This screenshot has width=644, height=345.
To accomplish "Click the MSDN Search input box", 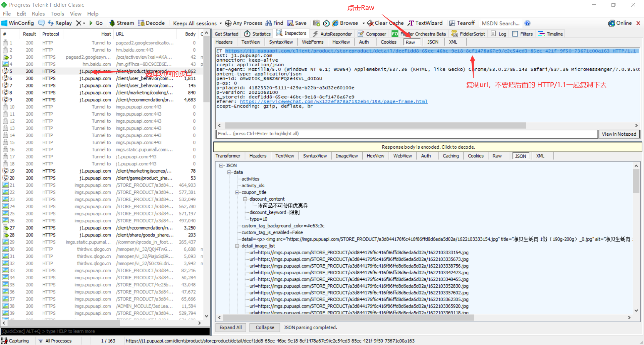I will coord(501,23).
